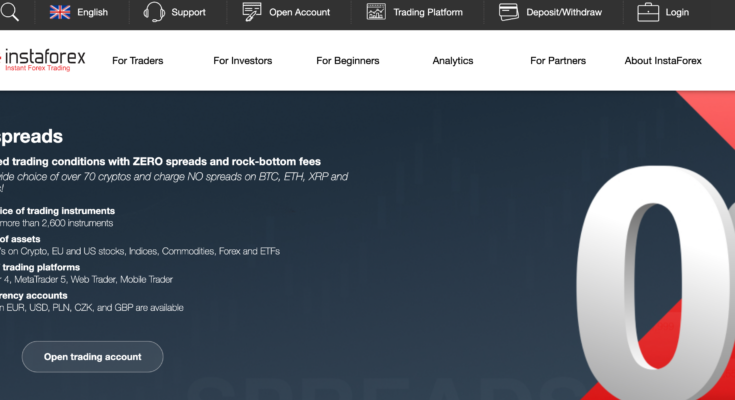Open the For Traders menu

click(138, 60)
